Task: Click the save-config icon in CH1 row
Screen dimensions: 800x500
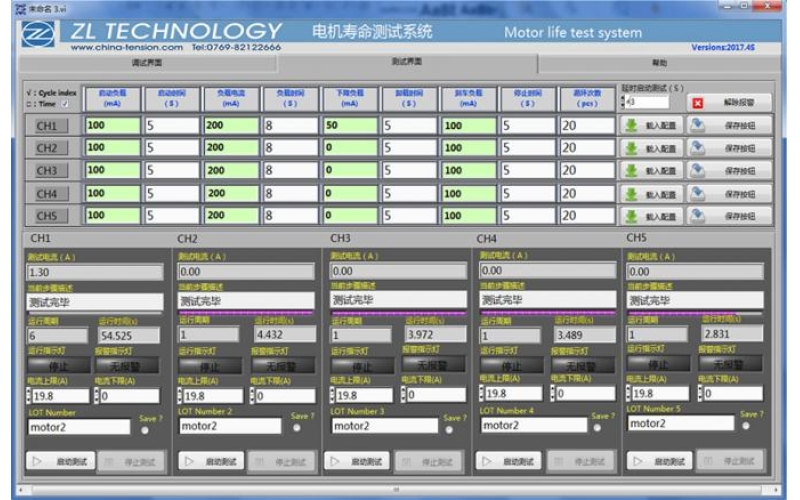Action: point(697,125)
